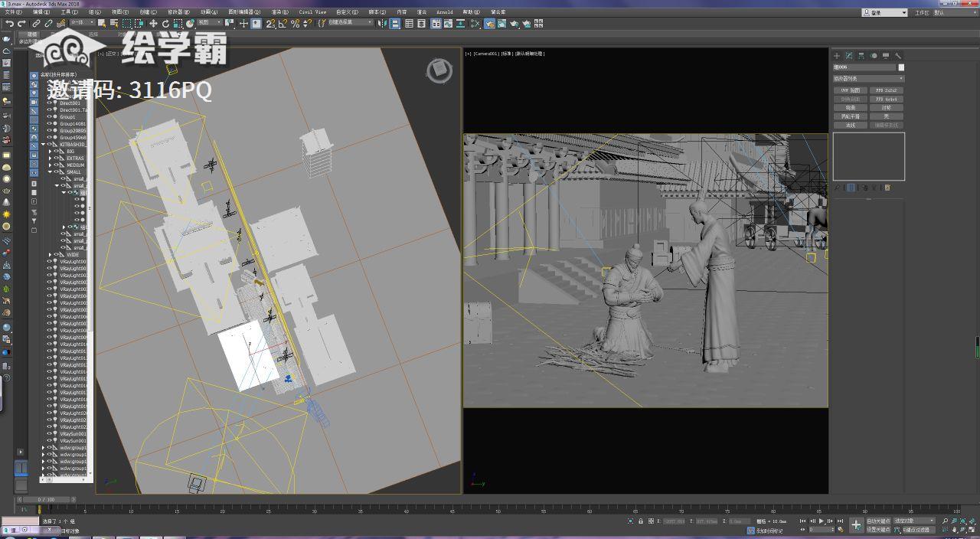Select the Rotate transform tool
Screen dimensions: 980x539
pos(165,24)
